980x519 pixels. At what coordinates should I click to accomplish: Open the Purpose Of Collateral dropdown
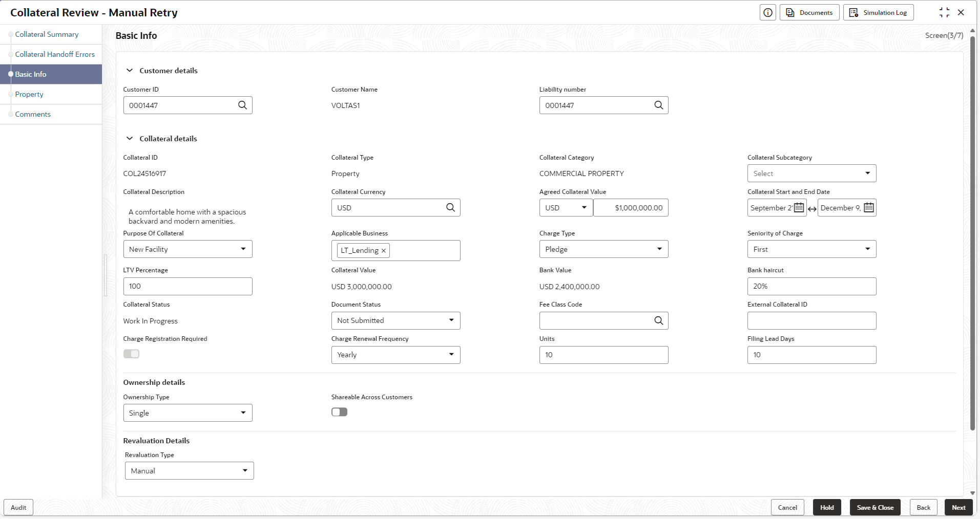tap(187, 249)
